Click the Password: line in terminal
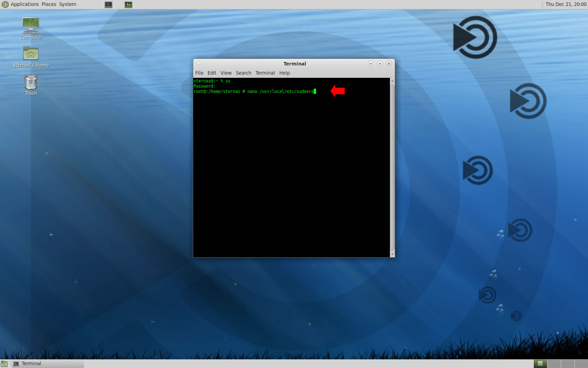 204,86
